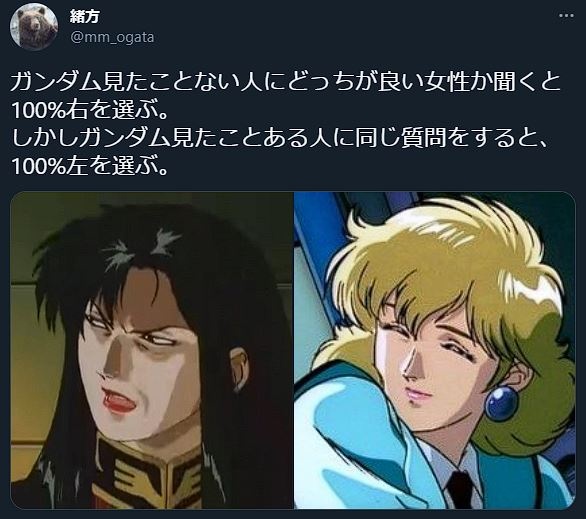Click the @mm_ogata handle

click(112, 37)
